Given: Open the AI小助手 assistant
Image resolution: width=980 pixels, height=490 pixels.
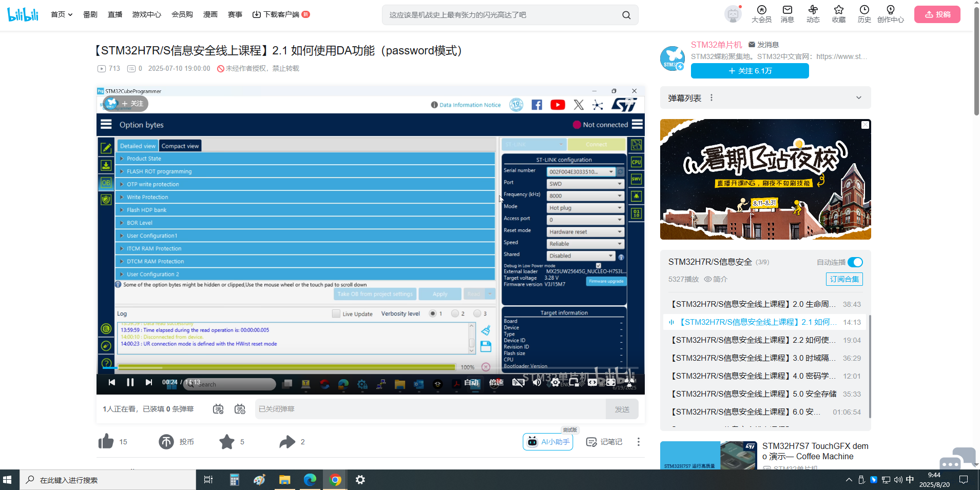Looking at the screenshot, I should (548, 442).
